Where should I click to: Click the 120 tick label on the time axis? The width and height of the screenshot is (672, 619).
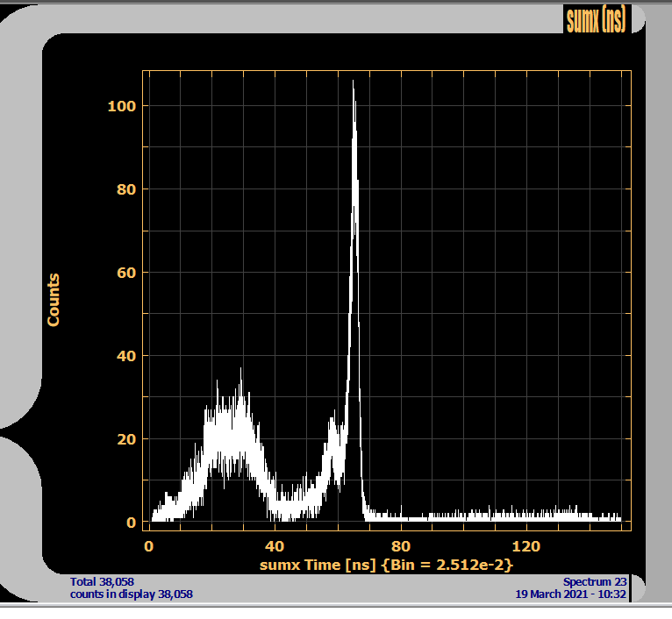pyautogui.click(x=526, y=545)
